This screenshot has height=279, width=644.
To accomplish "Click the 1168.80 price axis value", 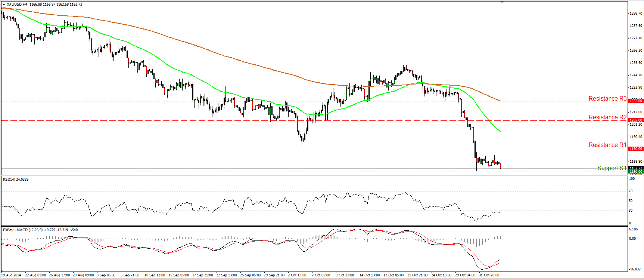I will [636, 162].
